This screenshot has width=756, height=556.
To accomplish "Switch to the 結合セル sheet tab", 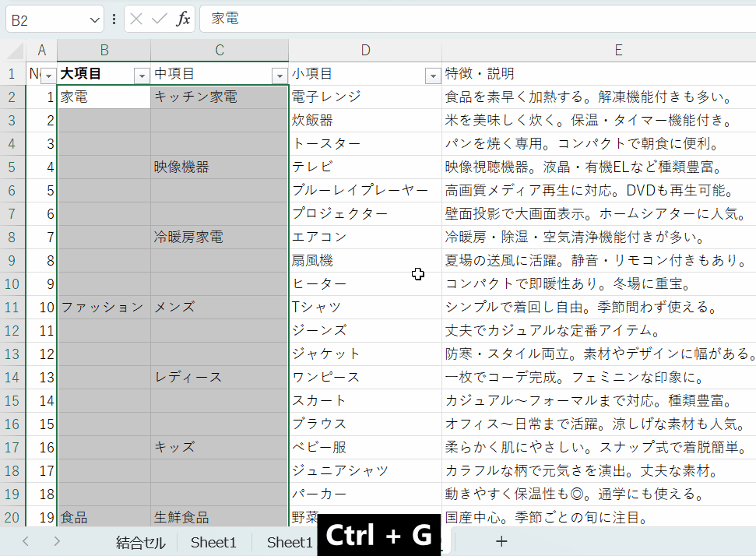I will [x=140, y=542].
